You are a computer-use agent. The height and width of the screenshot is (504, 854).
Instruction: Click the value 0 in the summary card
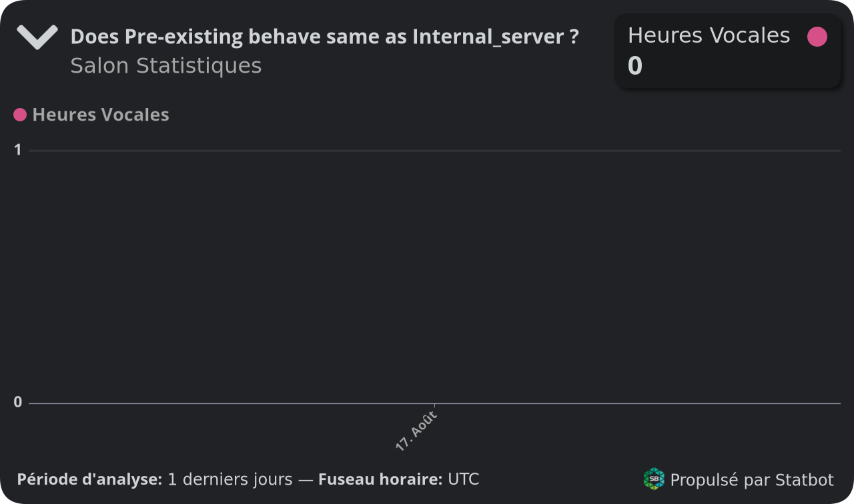point(635,67)
